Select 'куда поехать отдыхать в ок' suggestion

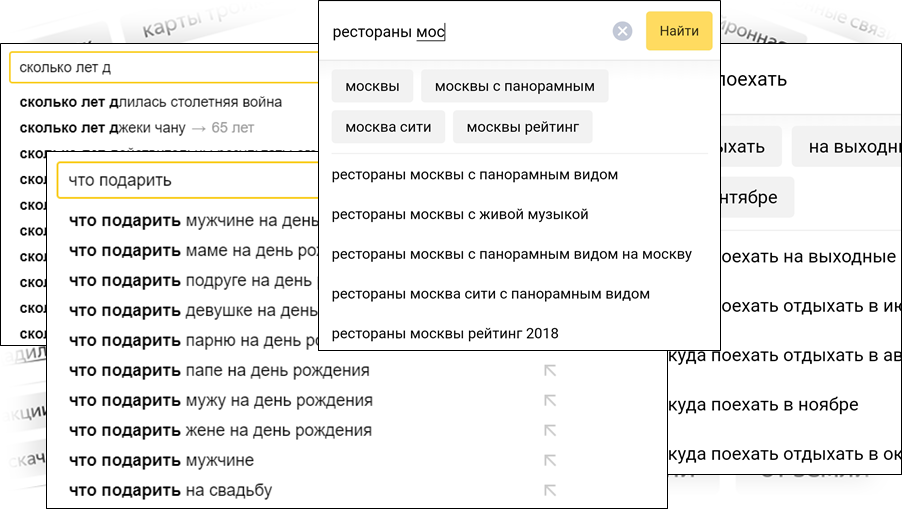point(785,454)
